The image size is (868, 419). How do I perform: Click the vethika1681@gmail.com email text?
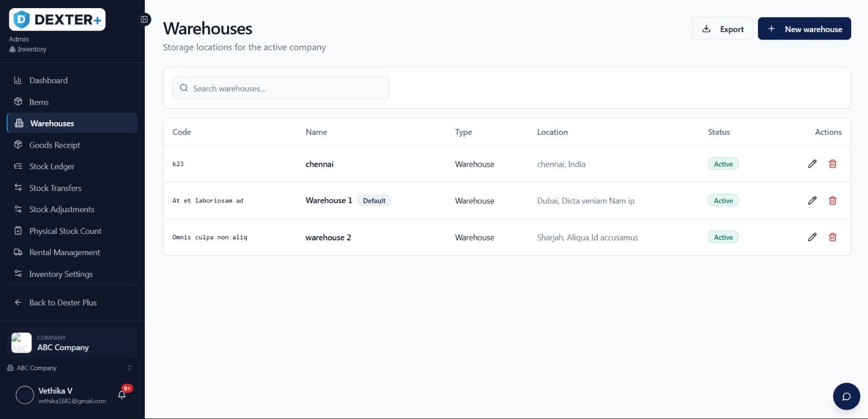point(72,401)
